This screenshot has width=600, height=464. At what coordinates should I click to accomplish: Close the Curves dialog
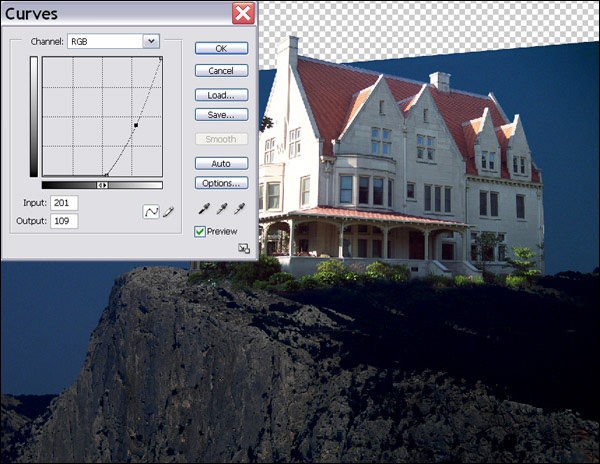(x=243, y=13)
